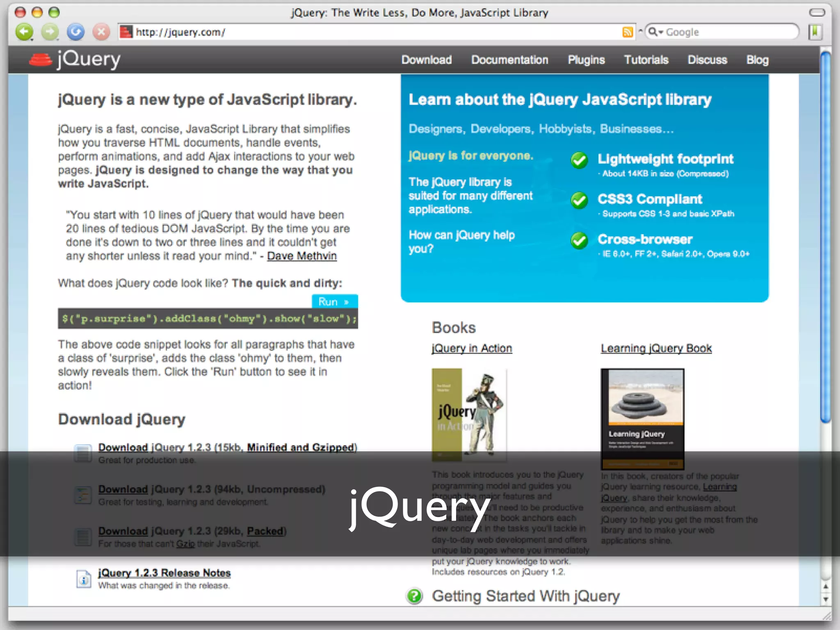Click the file icon beside Minified download
This screenshot has width=840, height=630.
point(83,453)
